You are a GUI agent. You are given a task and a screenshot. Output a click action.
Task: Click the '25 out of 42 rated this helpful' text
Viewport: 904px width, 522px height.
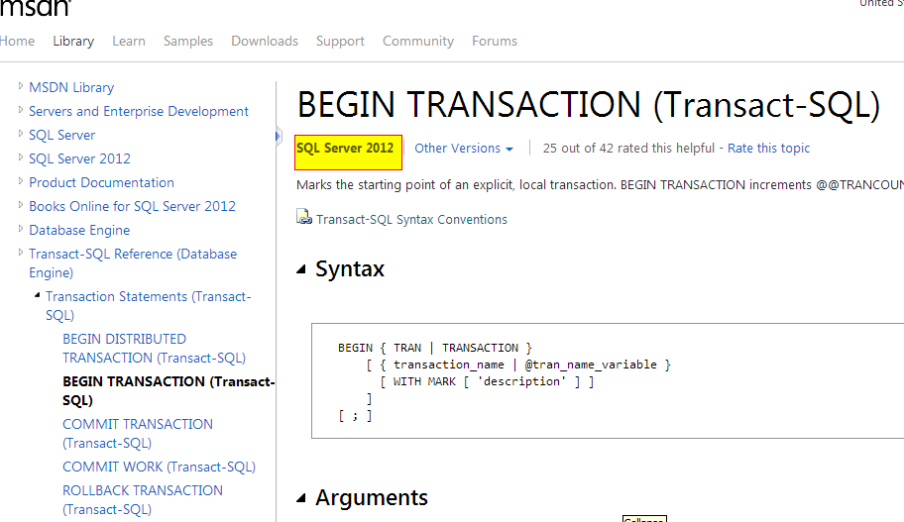point(628,148)
